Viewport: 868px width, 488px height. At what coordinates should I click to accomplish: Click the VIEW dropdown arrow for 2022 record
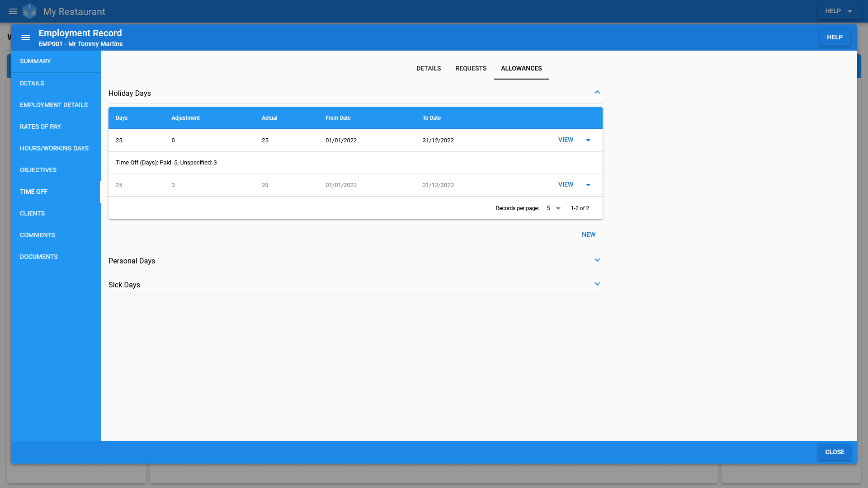(x=589, y=140)
